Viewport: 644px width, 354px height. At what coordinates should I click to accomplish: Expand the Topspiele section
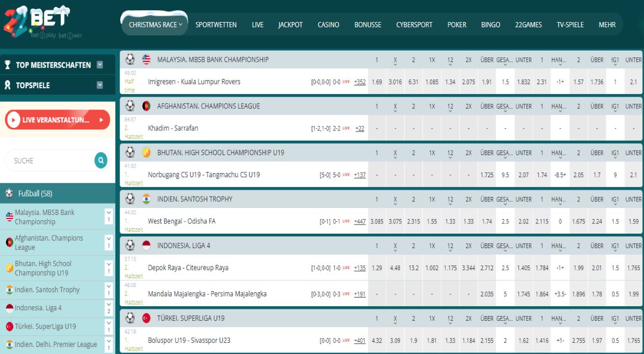pos(100,85)
